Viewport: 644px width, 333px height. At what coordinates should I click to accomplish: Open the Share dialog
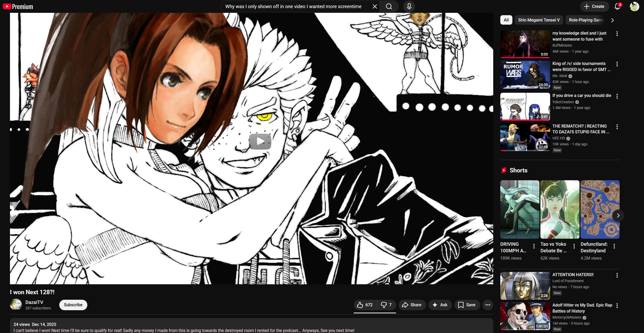click(412, 305)
